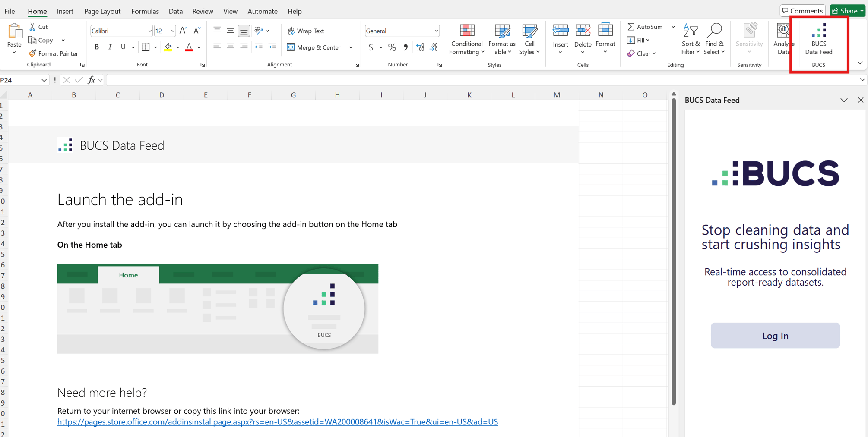Apply Format as Table
This screenshot has height=437, width=868.
click(x=501, y=40)
